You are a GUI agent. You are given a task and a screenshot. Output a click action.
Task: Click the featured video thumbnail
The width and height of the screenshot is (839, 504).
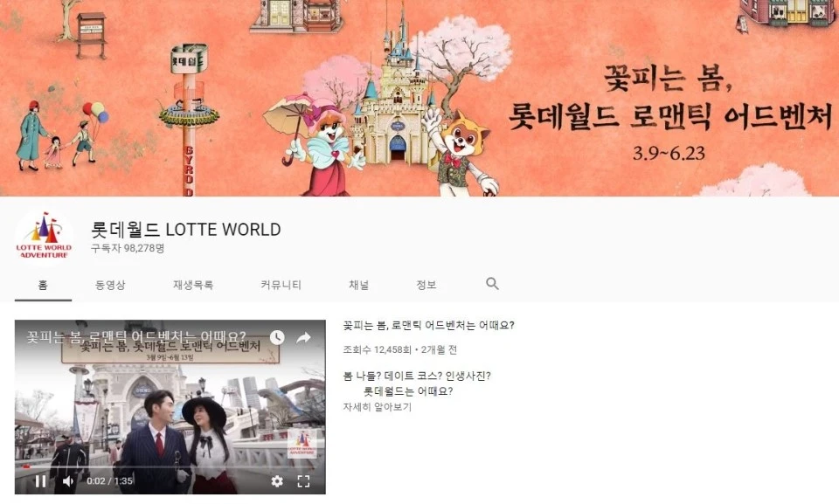[x=166, y=402]
